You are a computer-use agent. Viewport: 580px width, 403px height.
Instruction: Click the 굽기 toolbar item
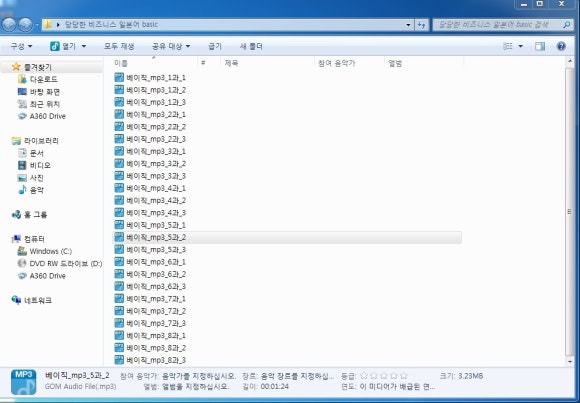click(x=215, y=46)
